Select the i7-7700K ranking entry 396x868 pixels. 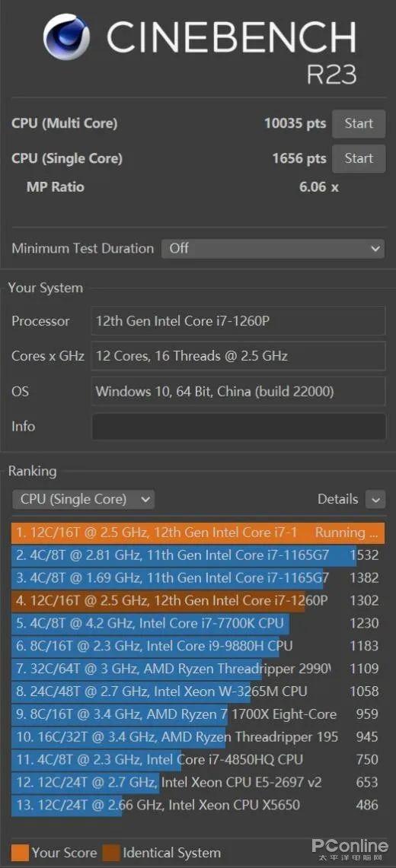[x=198, y=623]
